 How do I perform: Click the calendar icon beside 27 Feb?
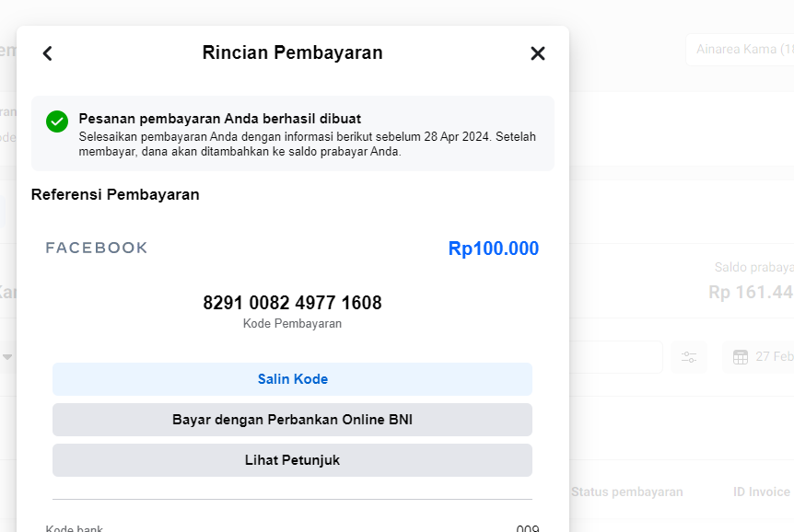[x=741, y=357]
